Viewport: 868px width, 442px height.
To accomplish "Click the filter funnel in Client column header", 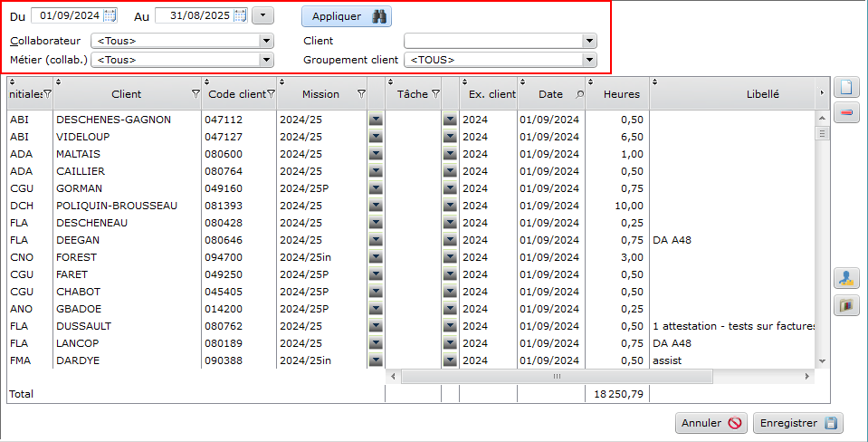I will pyautogui.click(x=196, y=94).
